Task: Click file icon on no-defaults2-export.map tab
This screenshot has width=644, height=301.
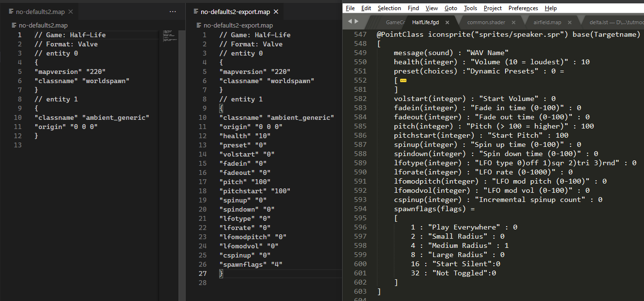Action: point(196,12)
